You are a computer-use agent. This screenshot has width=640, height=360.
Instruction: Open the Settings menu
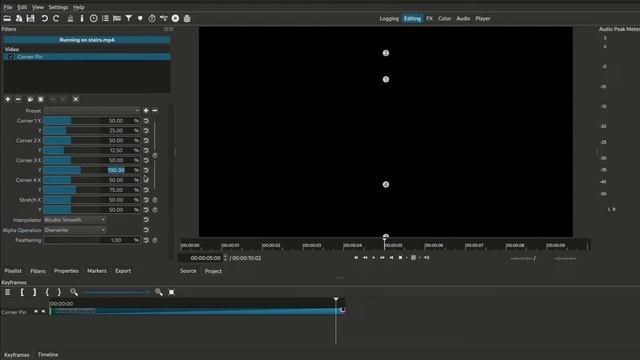(x=58, y=7)
